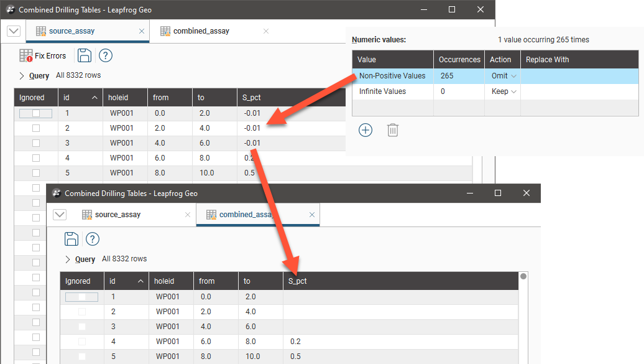Open help icon in front window toolbar
The height and width of the screenshot is (364, 644).
coord(93,239)
